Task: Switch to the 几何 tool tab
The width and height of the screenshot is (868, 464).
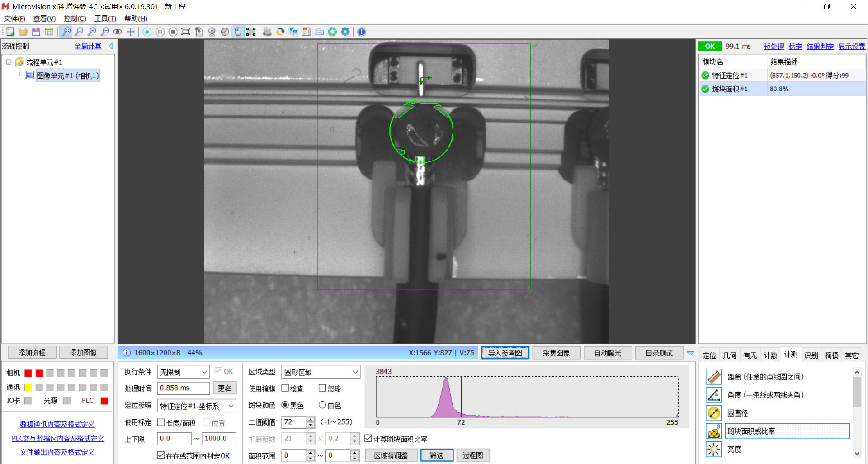Action: click(730, 355)
